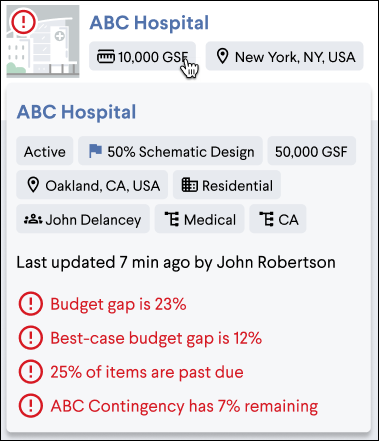This screenshot has height=441, width=379.
Task: Click the Best-case budget gap is 12% alert
Action: click(156, 338)
